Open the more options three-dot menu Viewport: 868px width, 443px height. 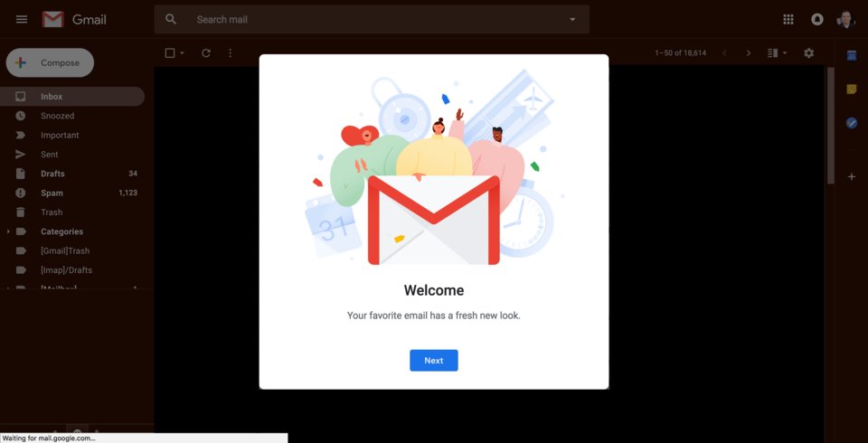231,53
